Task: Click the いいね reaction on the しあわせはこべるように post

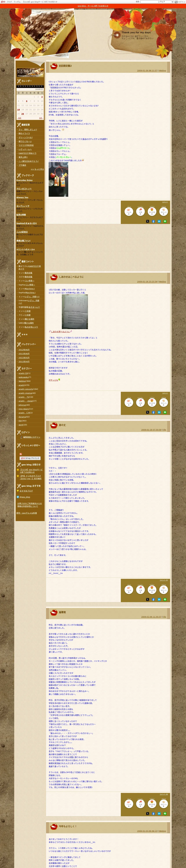Action: (129, 402)
